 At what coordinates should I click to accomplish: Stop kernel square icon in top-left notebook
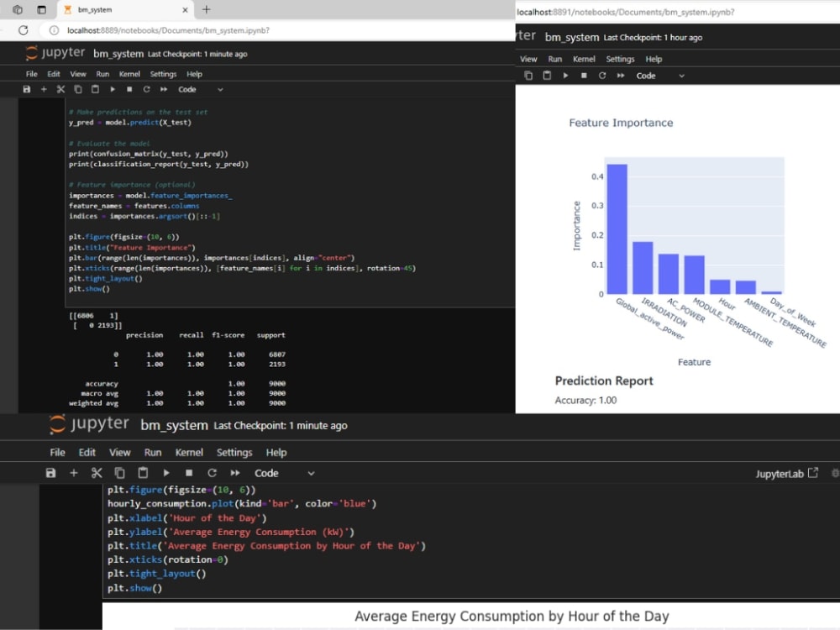coord(129,90)
